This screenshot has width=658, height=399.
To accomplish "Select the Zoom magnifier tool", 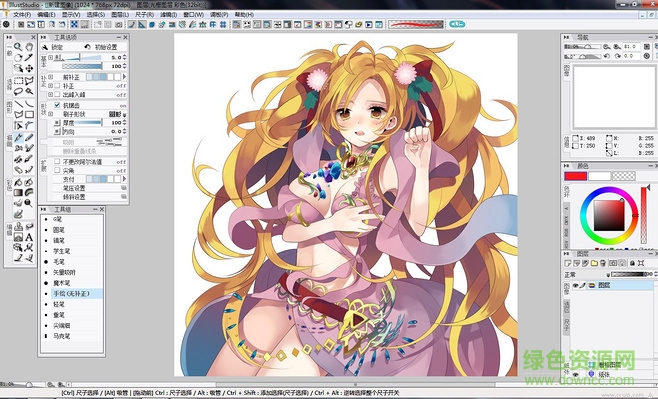I will (18, 47).
